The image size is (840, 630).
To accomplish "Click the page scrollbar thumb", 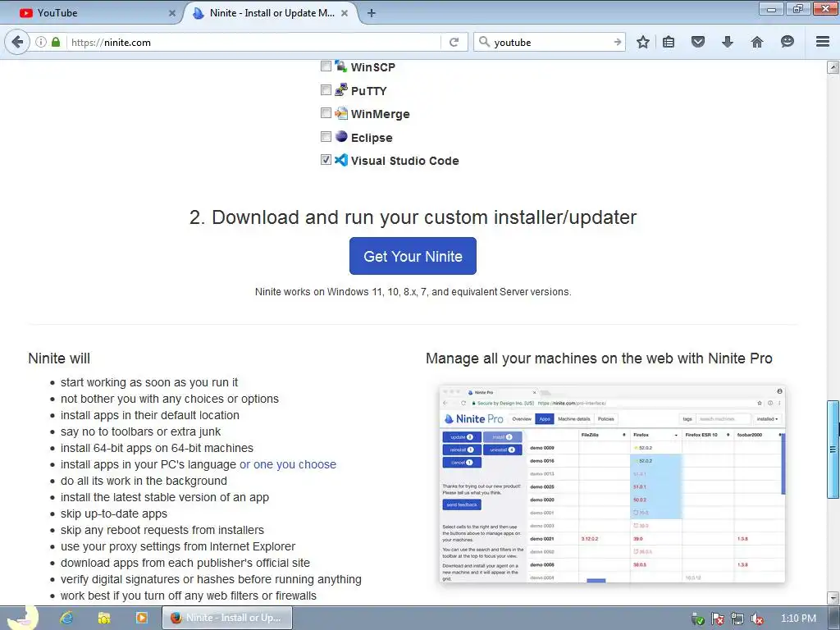I will coord(833,449).
